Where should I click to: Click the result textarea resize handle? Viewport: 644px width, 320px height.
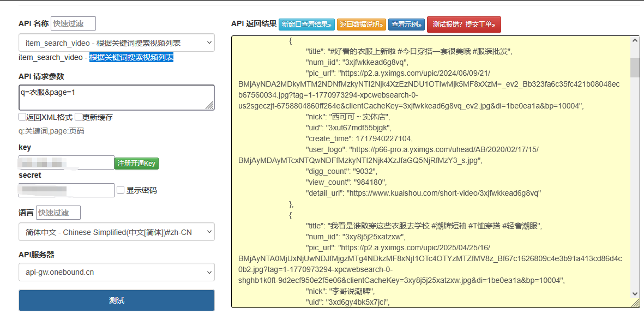click(x=635, y=303)
